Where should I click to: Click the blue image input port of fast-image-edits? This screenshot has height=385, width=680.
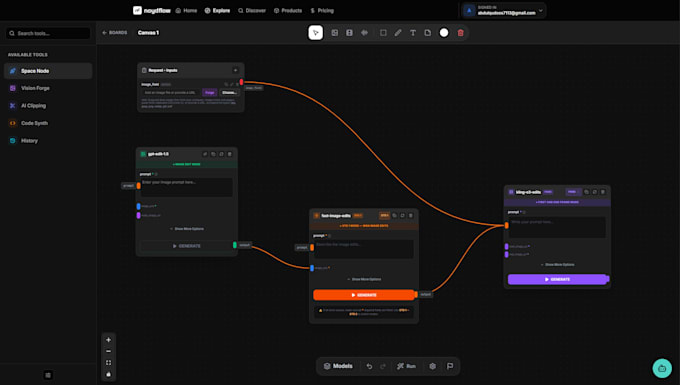(312, 268)
